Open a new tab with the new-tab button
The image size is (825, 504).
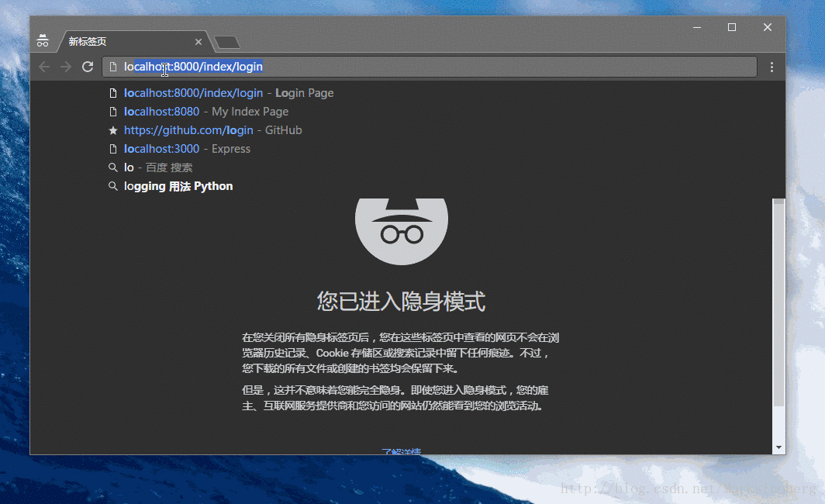pyautogui.click(x=227, y=42)
